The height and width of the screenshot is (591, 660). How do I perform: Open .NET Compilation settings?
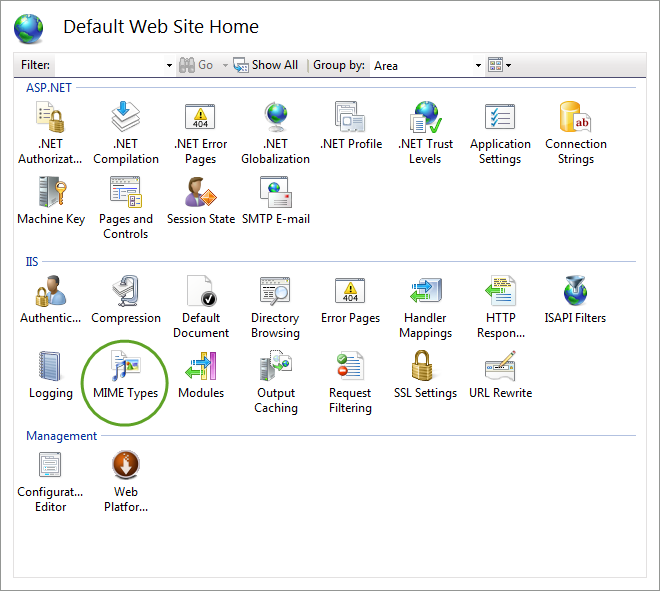point(126,133)
